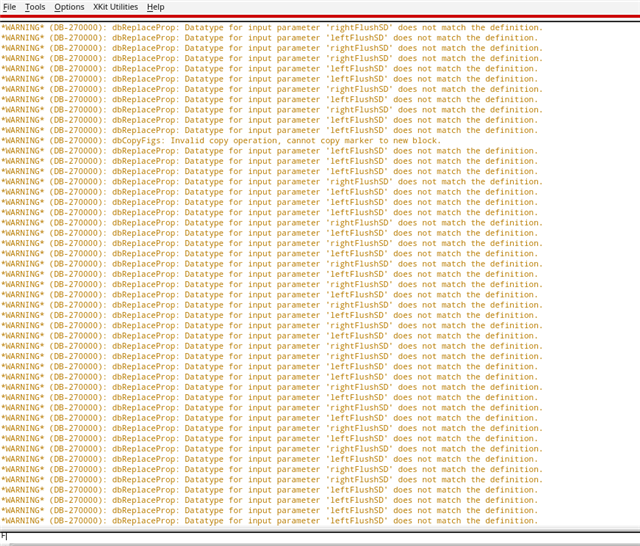Open the XKit Utilities menu
Image resolution: width=640 pixels, height=546 pixels.
click(115, 7)
